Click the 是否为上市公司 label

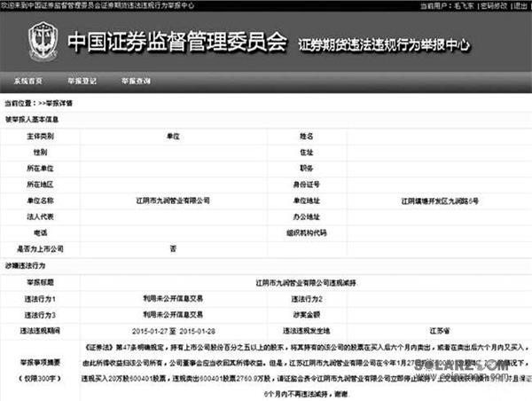(41, 249)
